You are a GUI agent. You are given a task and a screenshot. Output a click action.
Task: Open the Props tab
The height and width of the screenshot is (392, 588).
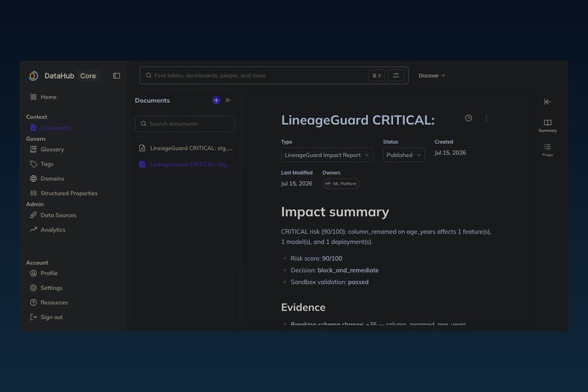point(547,150)
